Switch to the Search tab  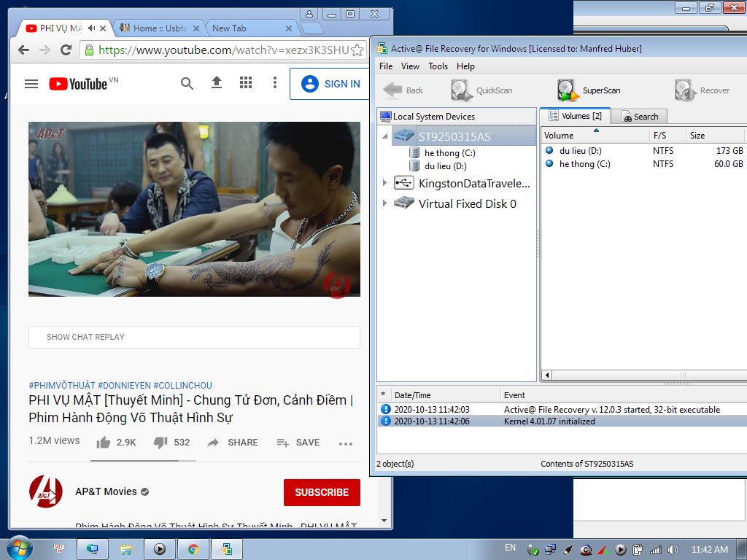tap(639, 117)
